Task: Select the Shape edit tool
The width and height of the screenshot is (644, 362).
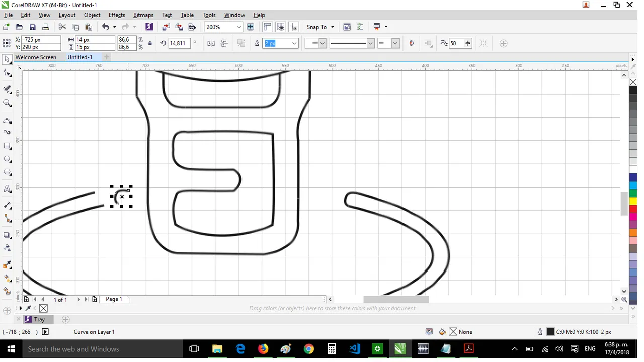Action: pyautogui.click(x=7, y=73)
